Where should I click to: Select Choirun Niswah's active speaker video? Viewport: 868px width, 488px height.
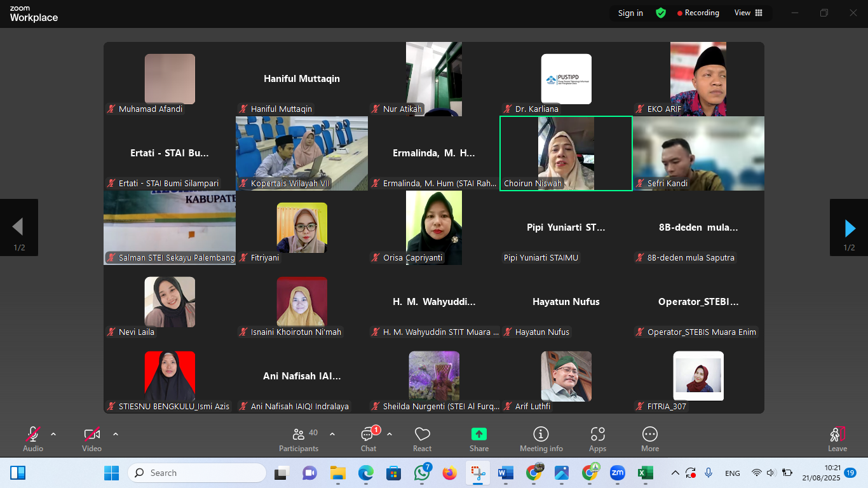(566, 153)
